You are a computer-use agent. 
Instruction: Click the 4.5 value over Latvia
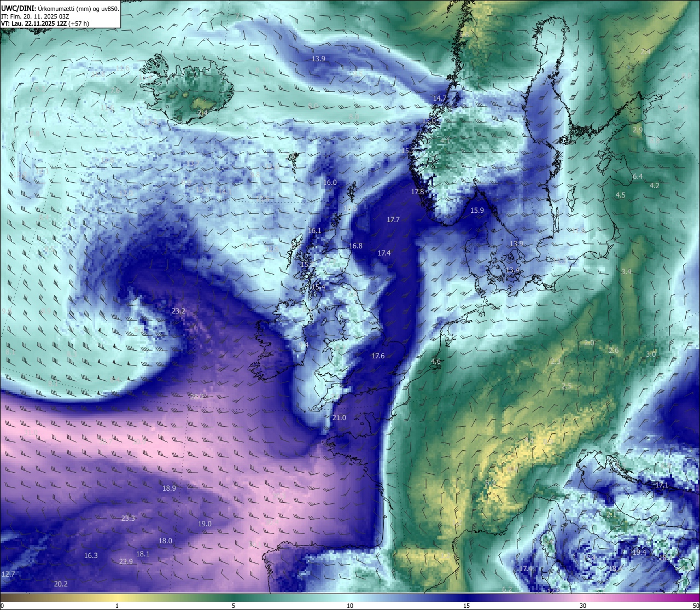click(621, 195)
